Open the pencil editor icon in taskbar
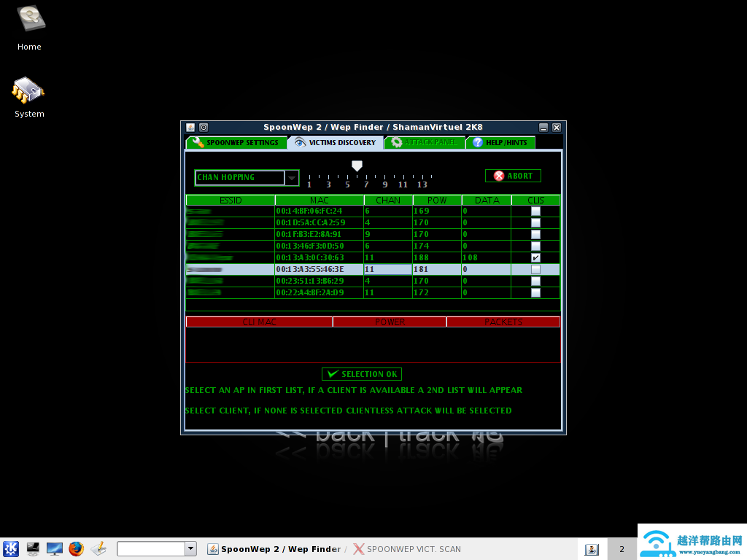Image resolution: width=747 pixels, height=560 pixels. (98, 549)
